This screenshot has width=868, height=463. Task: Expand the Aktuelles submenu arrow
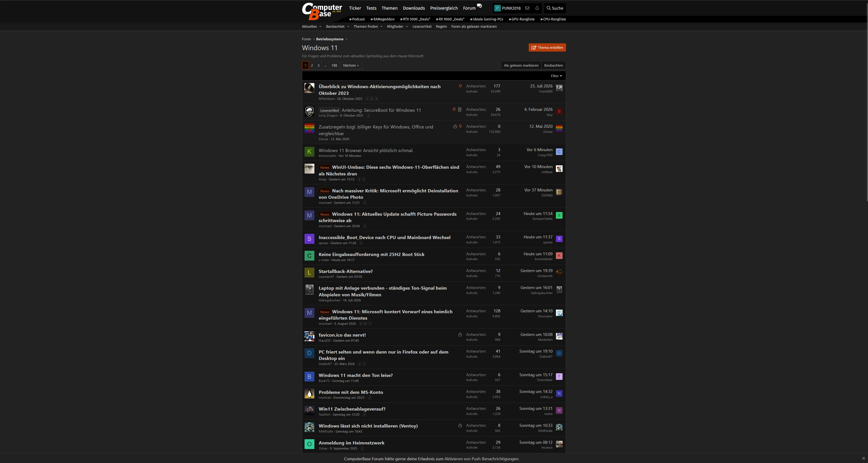pos(320,27)
